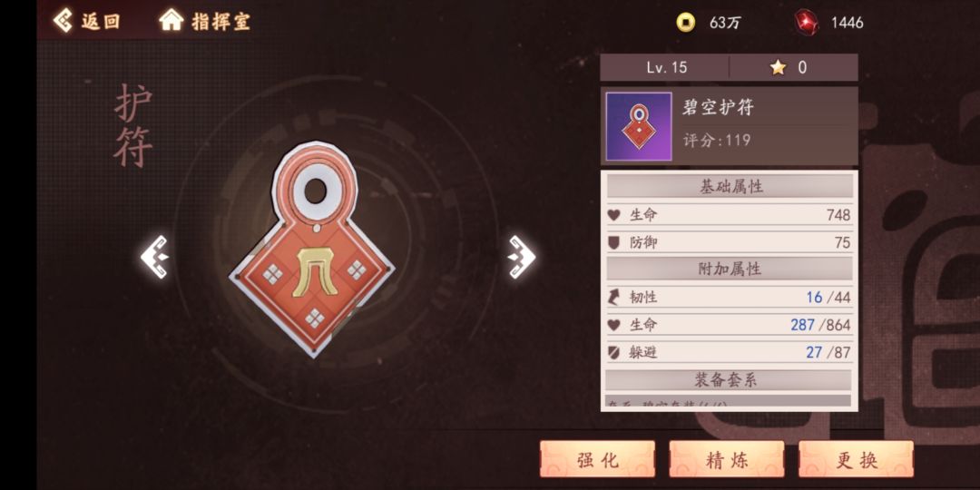Expand the 装备套系 section header
This screenshot has width=980, height=490.
point(729,379)
